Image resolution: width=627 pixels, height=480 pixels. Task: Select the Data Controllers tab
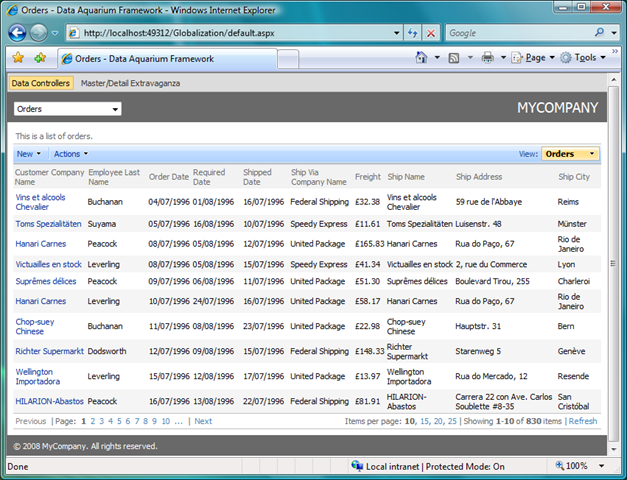click(41, 83)
